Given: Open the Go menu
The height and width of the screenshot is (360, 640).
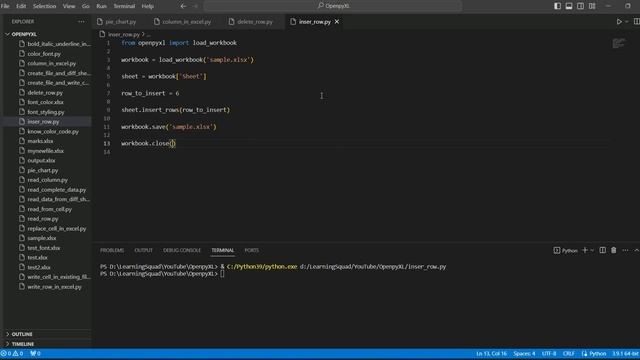Looking at the screenshot, I should (x=85, y=6).
